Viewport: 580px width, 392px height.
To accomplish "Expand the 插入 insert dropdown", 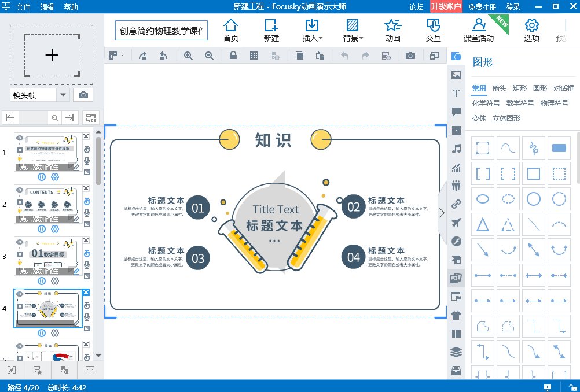I will coord(313,29).
